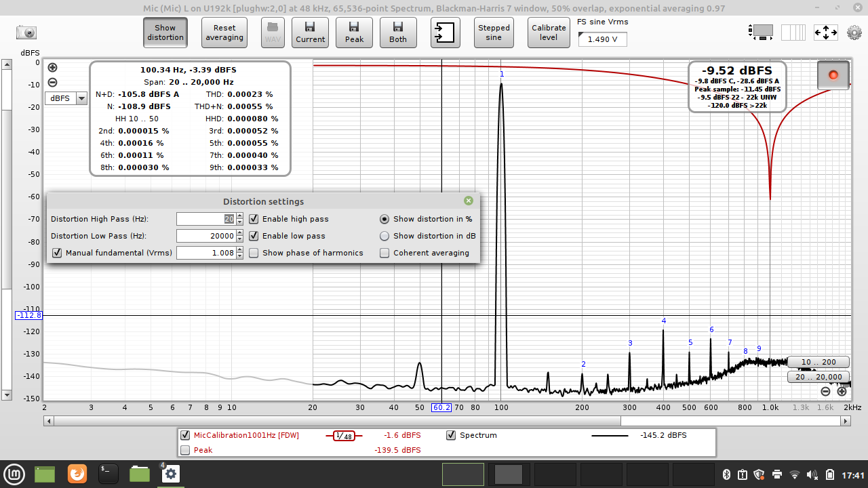The image size is (868, 488).
Task: Zoom out horizontal axis minus icon
Action: coord(825,391)
